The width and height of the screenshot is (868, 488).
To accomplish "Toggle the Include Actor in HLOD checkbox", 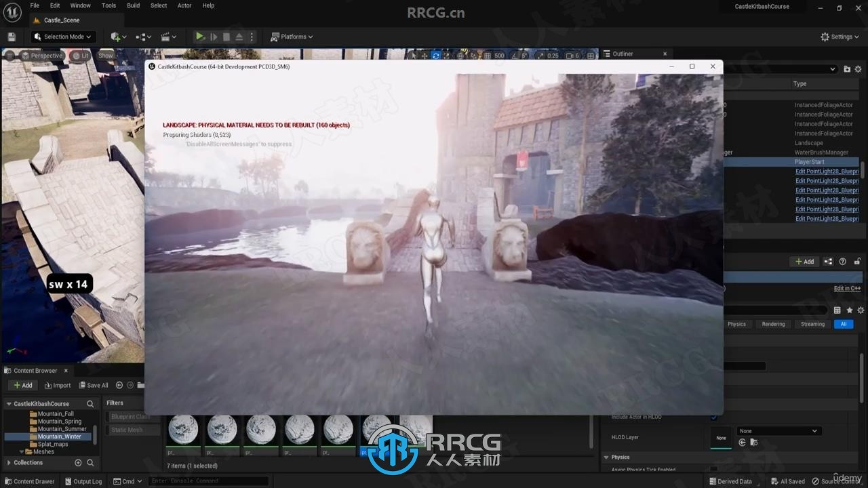I will (713, 417).
